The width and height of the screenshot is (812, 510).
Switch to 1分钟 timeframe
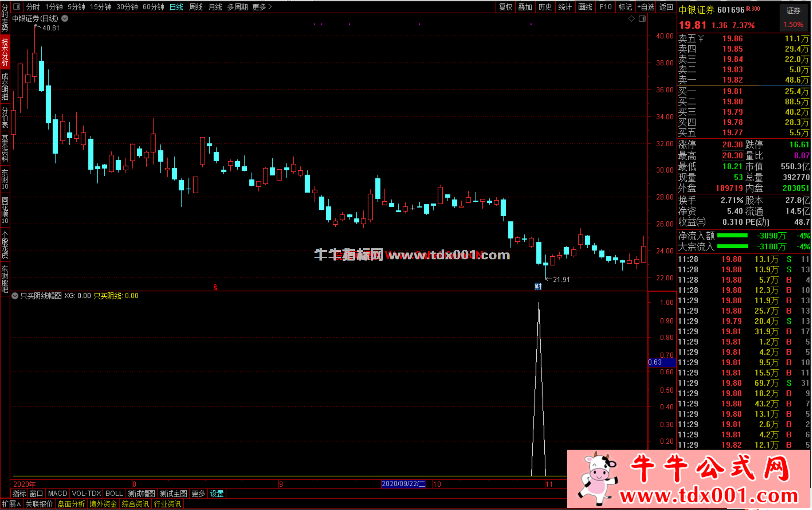pos(54,7)
